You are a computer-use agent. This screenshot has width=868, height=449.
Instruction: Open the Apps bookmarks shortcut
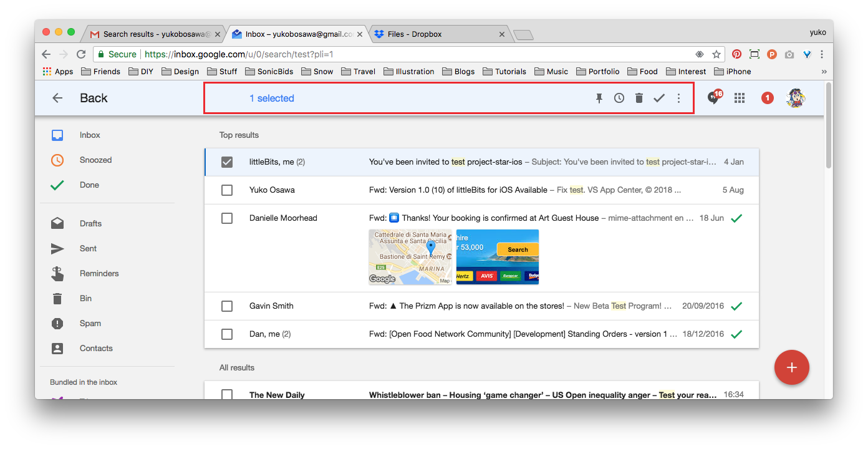(58, 71)
